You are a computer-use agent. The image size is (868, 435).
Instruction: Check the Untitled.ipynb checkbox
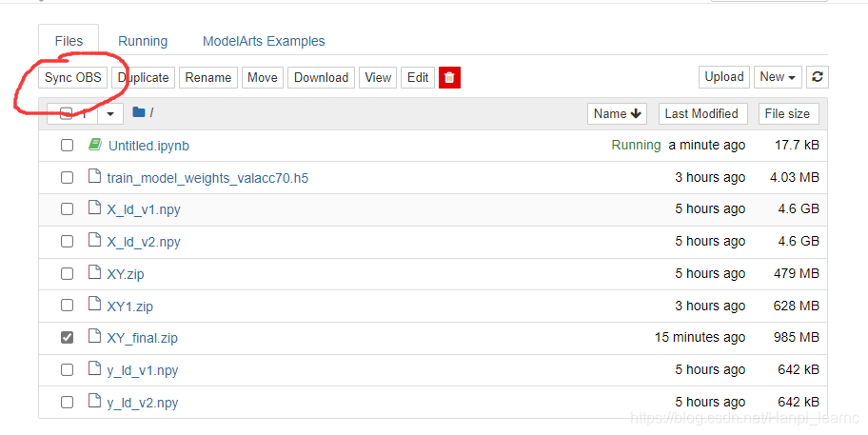(x=67, y=146)
